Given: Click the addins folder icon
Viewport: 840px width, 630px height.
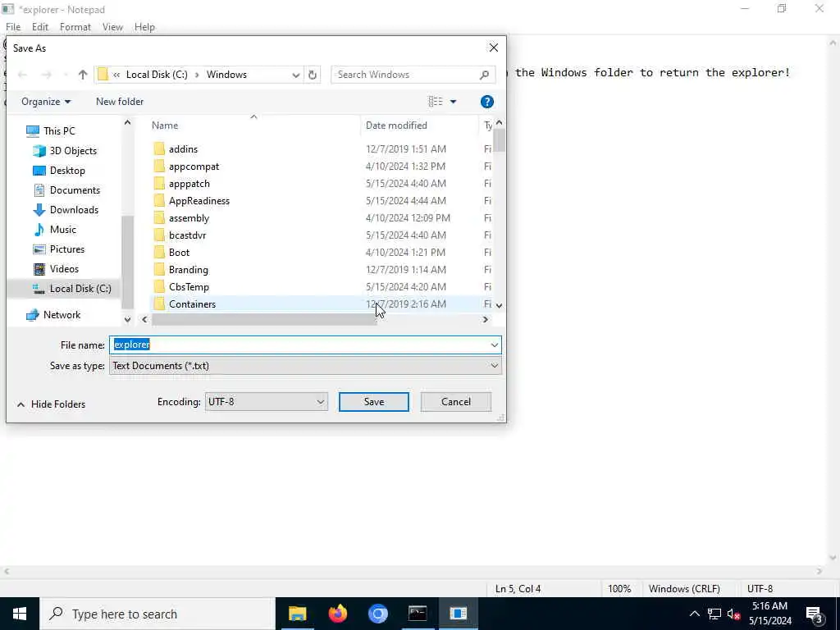Looking at the screenshot, I should tap(159, 149).
